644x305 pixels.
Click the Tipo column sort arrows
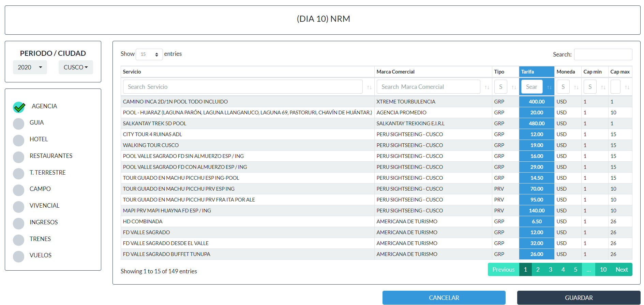[514, 87]
